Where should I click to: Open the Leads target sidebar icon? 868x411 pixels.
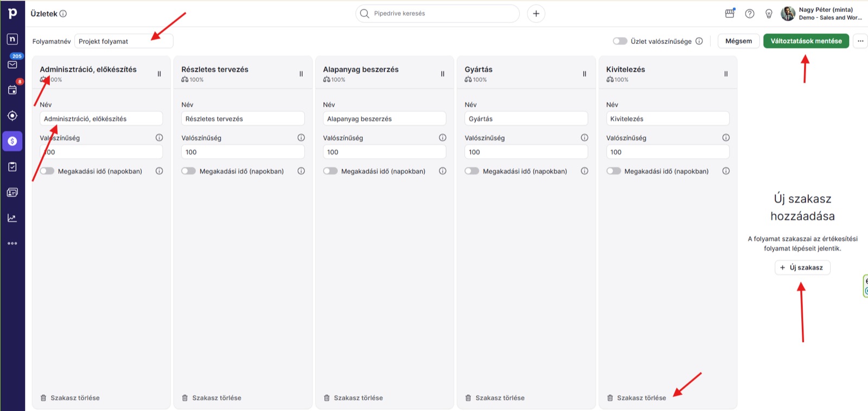coord(12,115)
